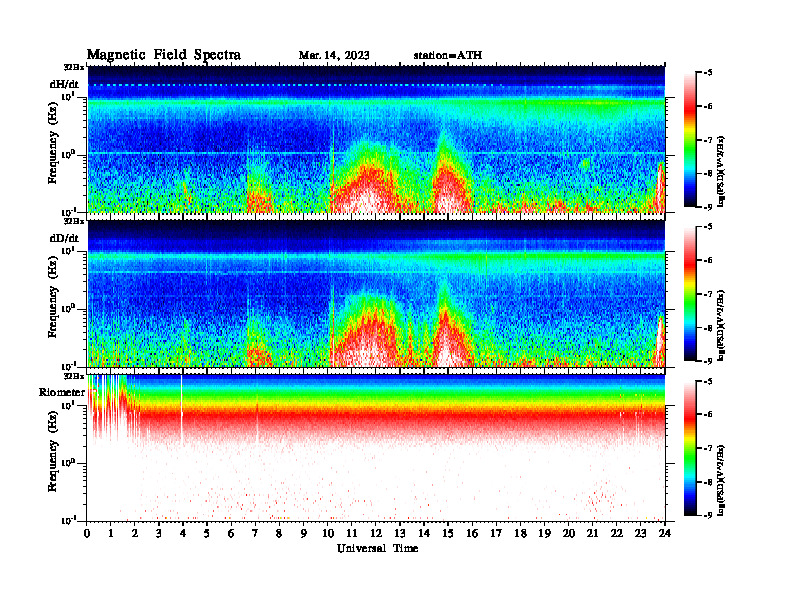Click the log(PSD) label beside Riometer colorbar
Viewport: 792px width, 612px height.
(720, 479)
